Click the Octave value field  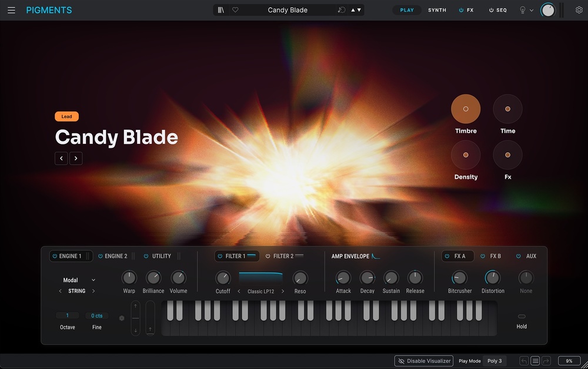(68, 316)
